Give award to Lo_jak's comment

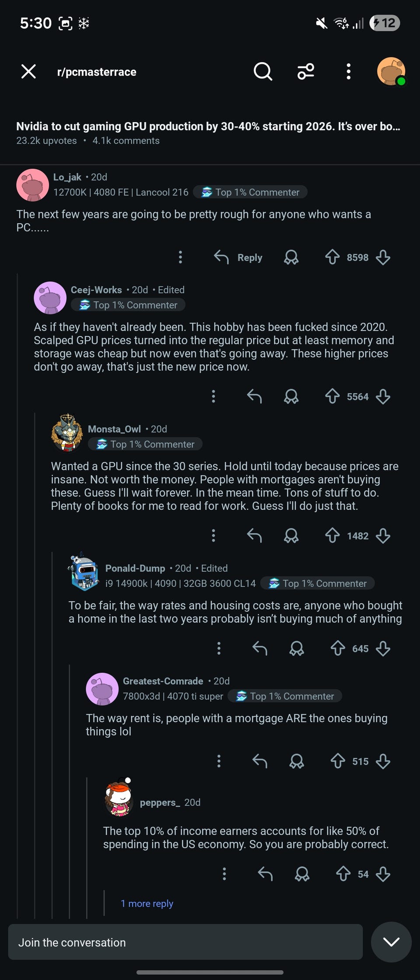pyautogui.click(x=291, y=257)
